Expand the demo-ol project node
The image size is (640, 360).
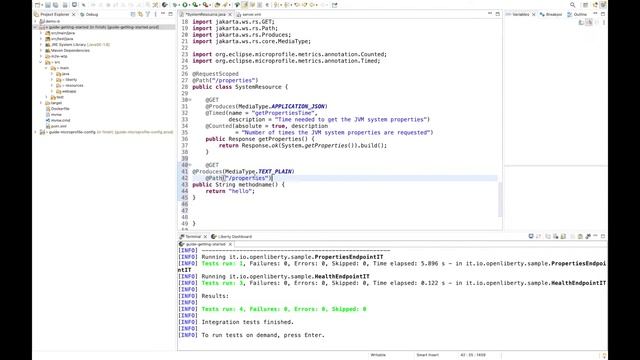[x=36, y=21]
